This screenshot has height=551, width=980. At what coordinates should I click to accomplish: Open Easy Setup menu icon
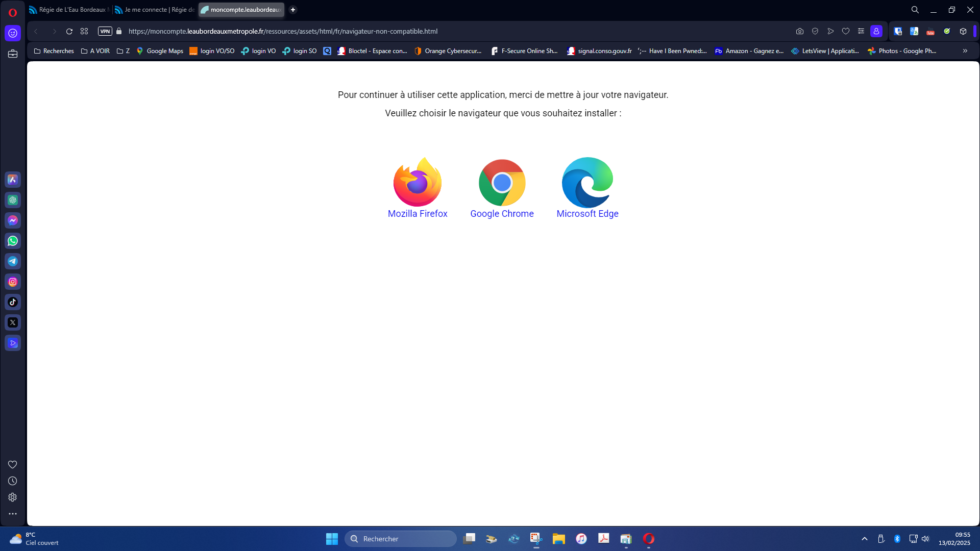(x=861, y=31)
